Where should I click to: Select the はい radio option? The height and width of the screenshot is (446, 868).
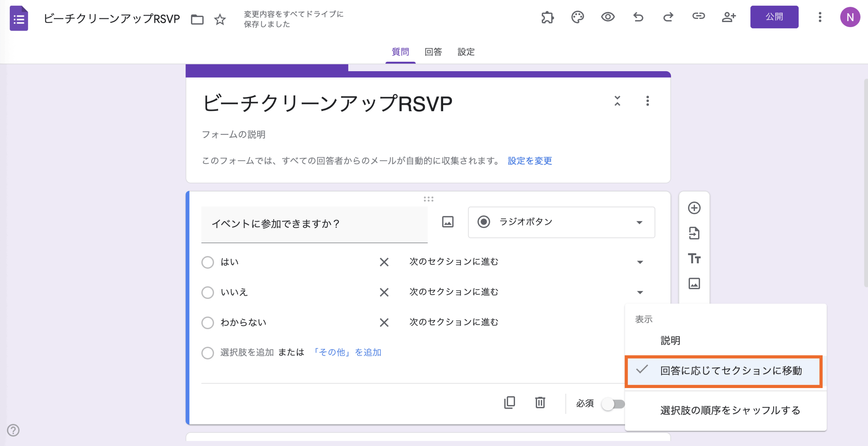coord(208,262)
